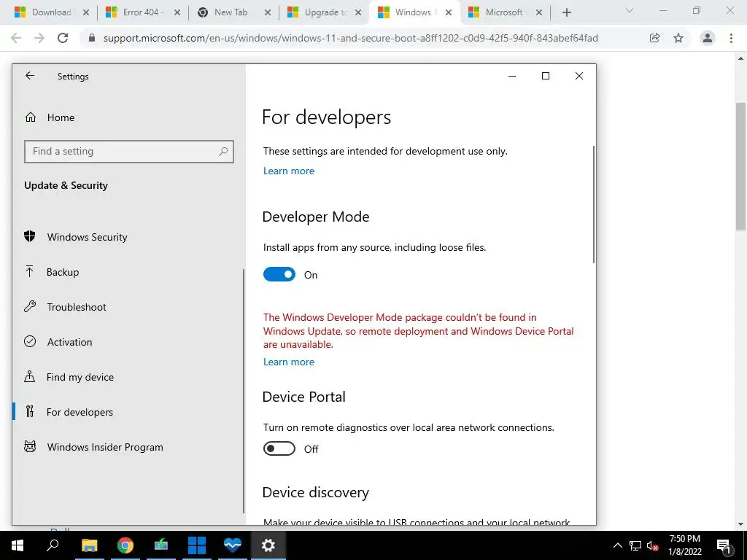Open a new browser tab with plus
The width and height of the screenshot is (747, 560).
click(x=566, y=12)
